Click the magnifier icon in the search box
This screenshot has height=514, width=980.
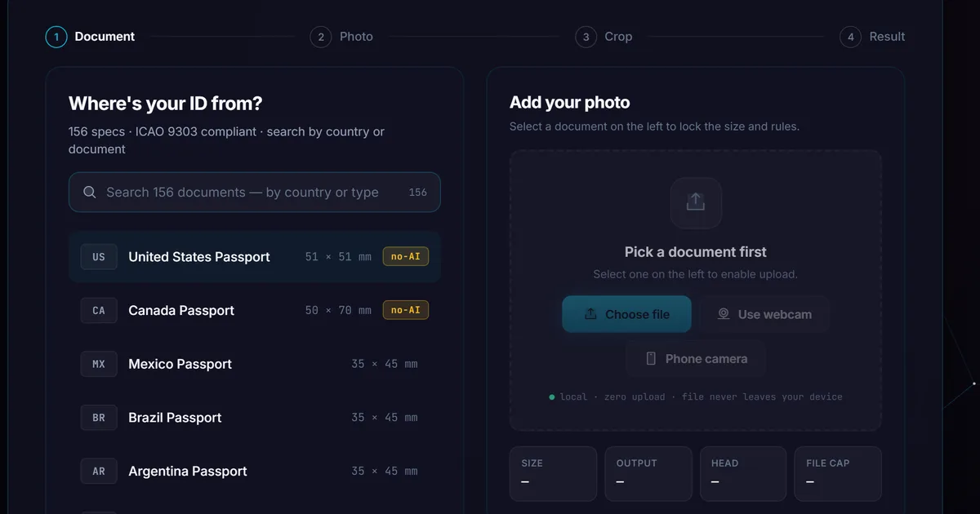coord(91,193)
